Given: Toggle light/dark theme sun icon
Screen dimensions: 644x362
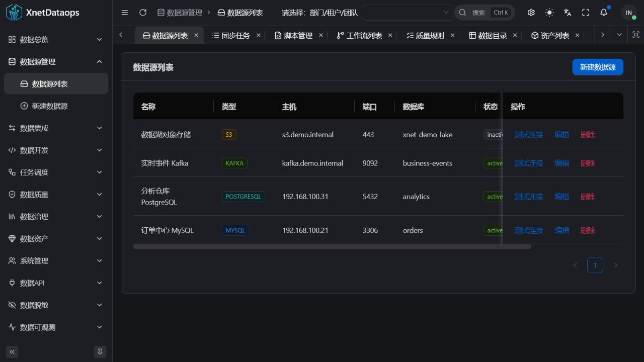Looking at the screenshot, I should pos(549,13).
